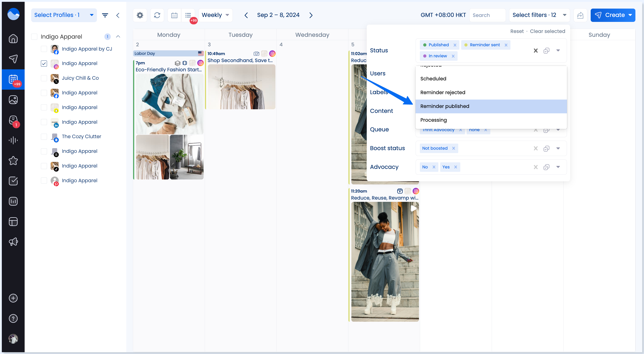Select Reminder rejected status option
The width and height of the screenshot is (644, 354).
tap(491, 92)
